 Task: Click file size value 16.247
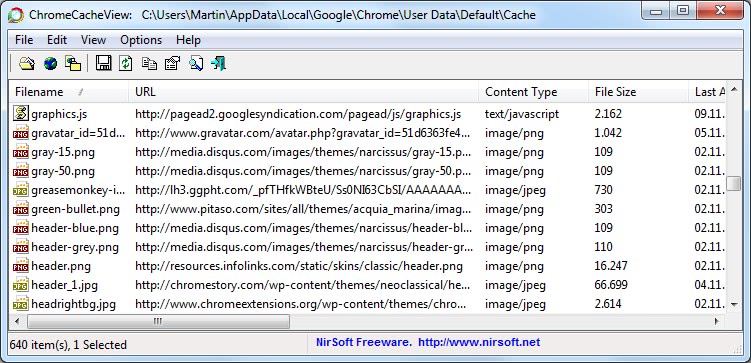click(x=611, y=266)
